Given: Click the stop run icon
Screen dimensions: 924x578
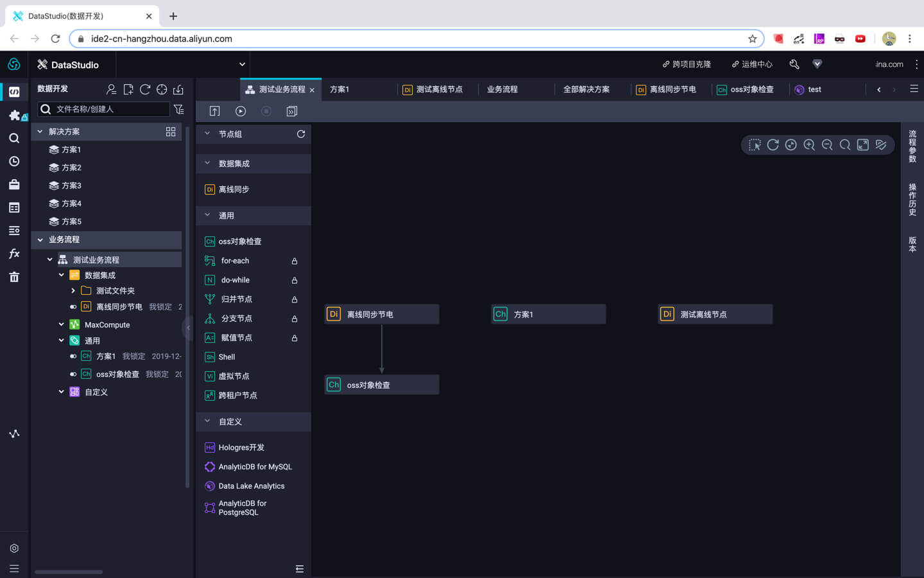Looking at the screenshot, I should click(x=266, y=111).
